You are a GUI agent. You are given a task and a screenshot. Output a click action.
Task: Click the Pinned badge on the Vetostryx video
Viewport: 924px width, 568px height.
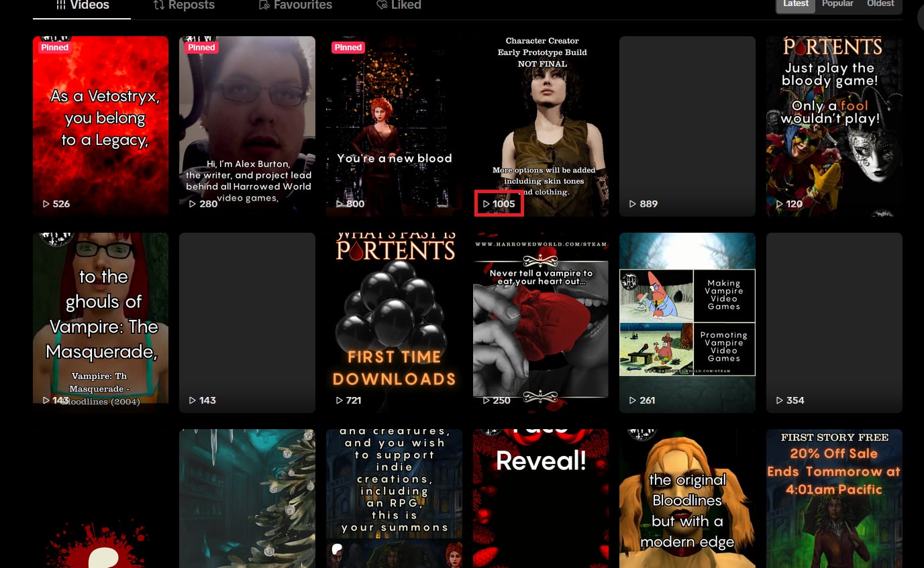pyautogui.click(x=55, y=48)
